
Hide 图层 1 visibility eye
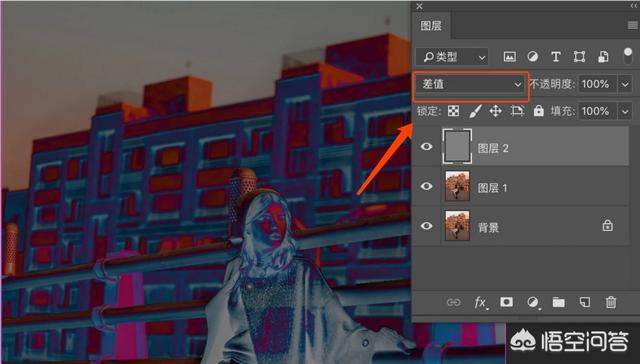[427, 186]
